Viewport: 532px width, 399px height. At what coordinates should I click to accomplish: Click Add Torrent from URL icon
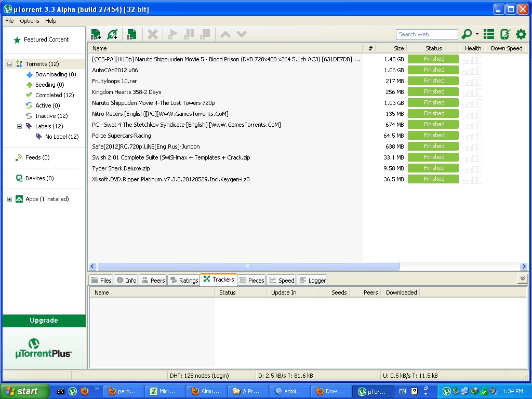112,34
